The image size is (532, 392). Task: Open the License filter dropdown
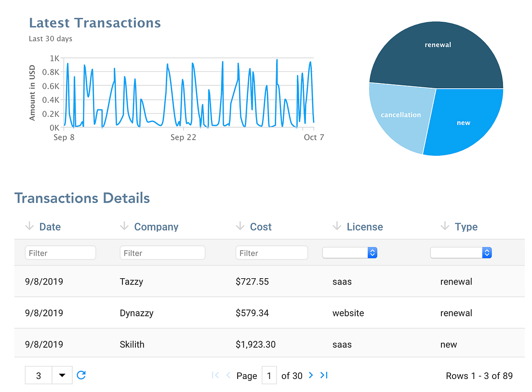tap(350, 252)
